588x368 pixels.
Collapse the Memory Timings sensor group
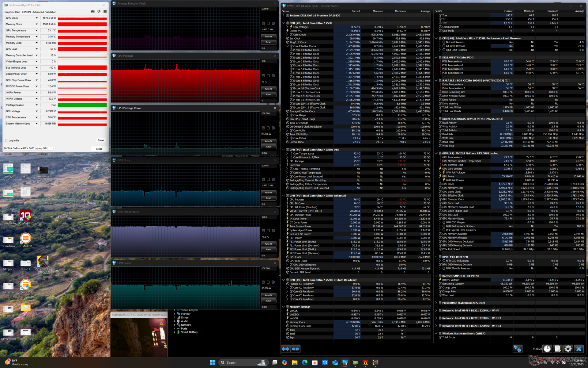point(283,307)
